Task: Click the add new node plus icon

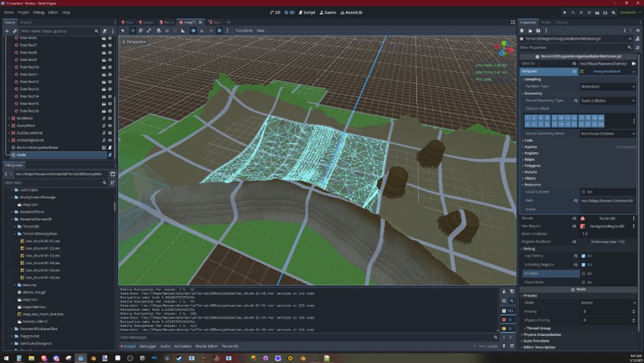Action: [x=7, y=30]
